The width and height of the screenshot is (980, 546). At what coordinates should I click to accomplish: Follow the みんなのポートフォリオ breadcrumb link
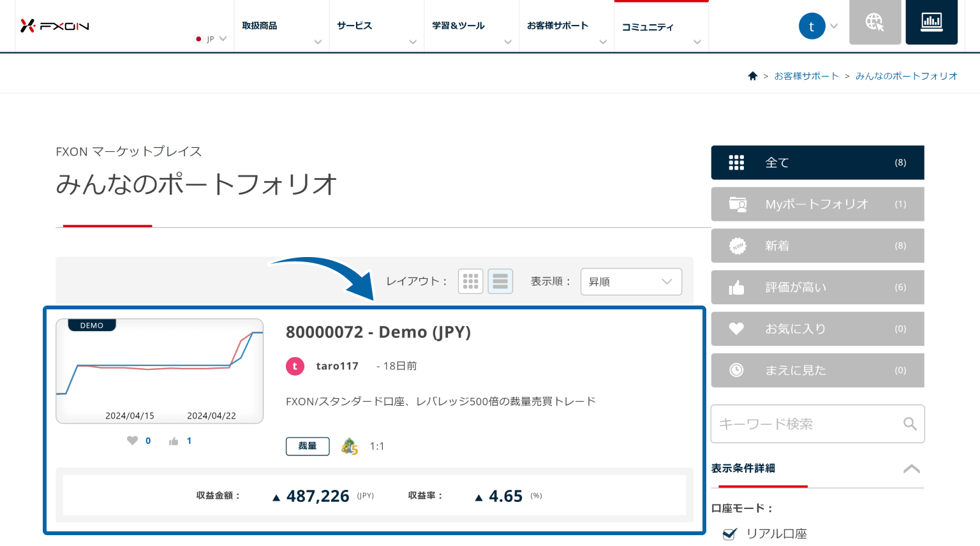907,76
